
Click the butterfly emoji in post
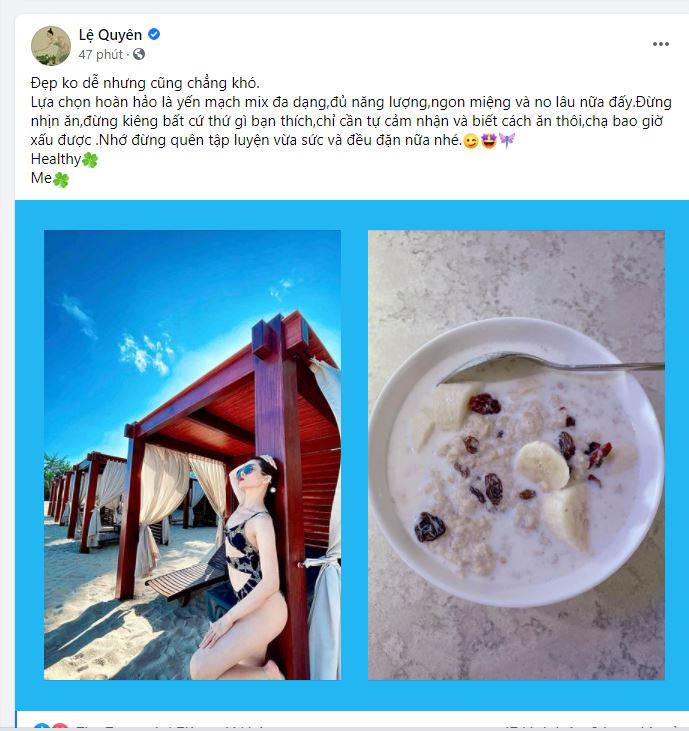[x=506, y=140]
